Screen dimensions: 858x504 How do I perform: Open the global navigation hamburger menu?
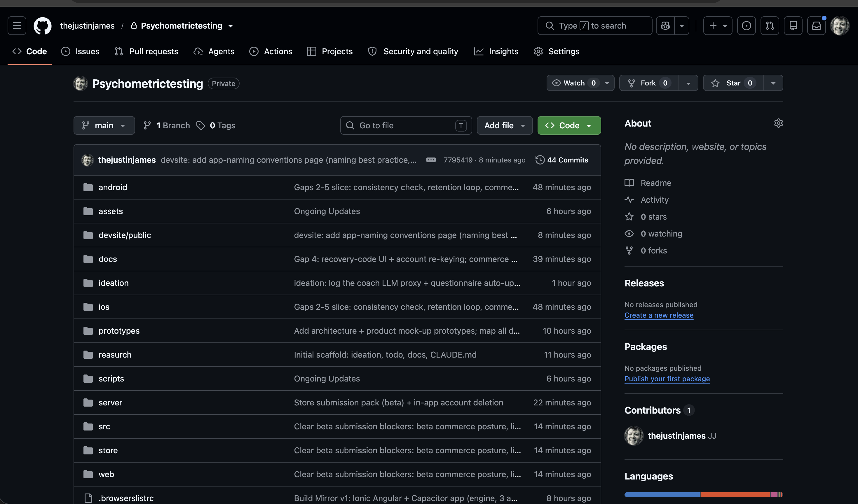pos(17,26)
